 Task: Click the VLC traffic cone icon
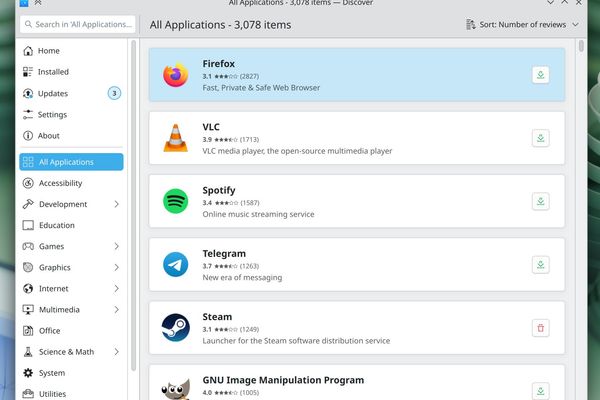click(176, 138)
